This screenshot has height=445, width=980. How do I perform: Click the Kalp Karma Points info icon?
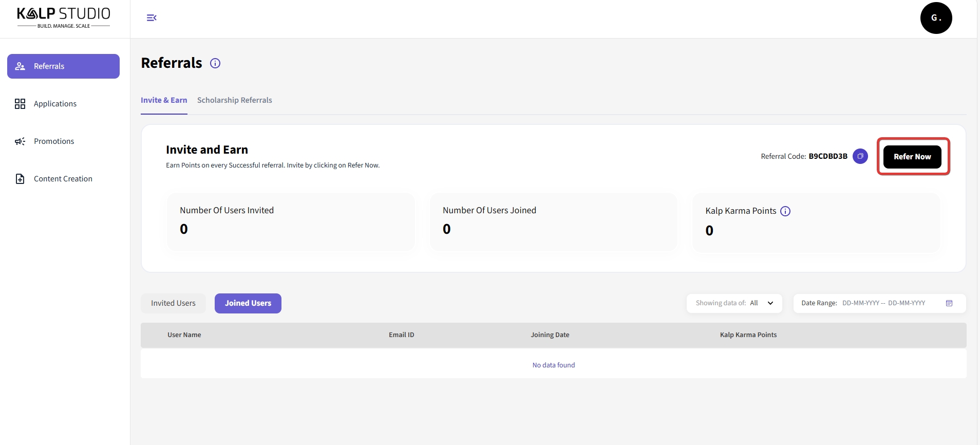coord(785,211)
